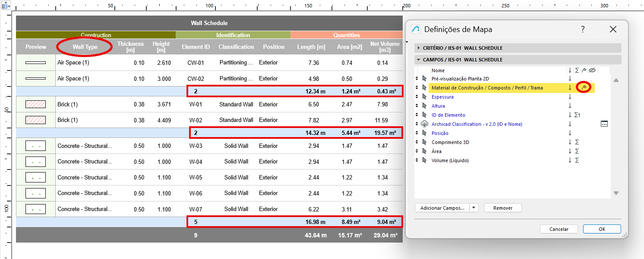
Task: Confirm the dialog with OK
Action: (x=602, y=229)
